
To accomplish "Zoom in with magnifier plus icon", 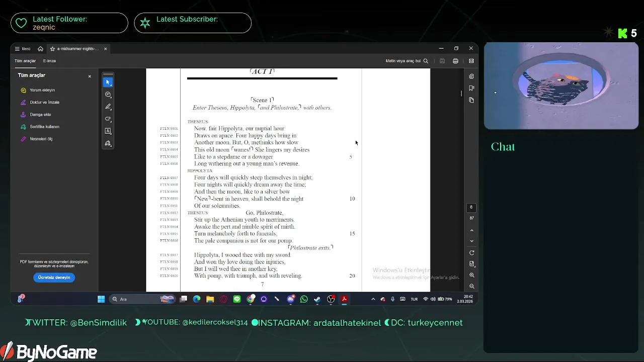I will [471, 275].
